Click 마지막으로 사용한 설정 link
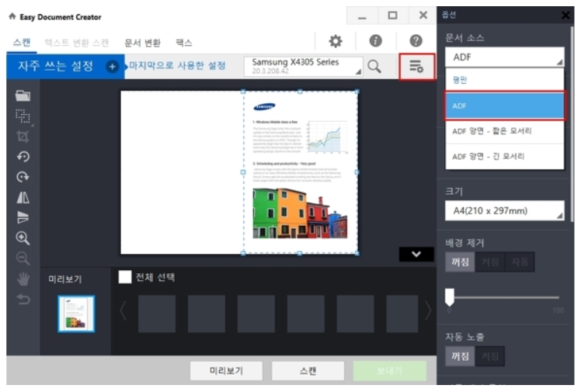Screen dimensions: 581x392 tap(178, 66)
